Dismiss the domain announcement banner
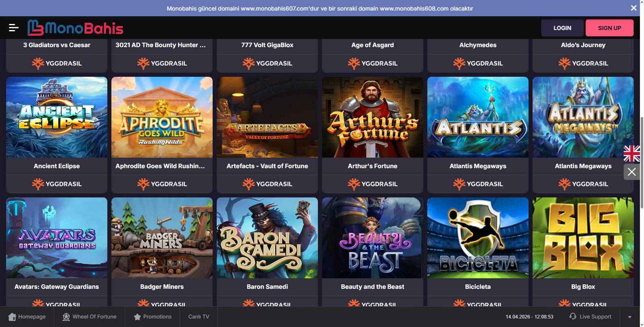Viewport: 644px width, 327px height. pyautogui.click(x=633, y=8)
